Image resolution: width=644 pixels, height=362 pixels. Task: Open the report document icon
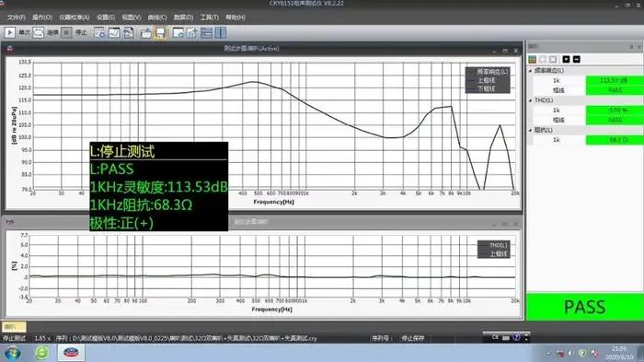click(x=128, y=32)
